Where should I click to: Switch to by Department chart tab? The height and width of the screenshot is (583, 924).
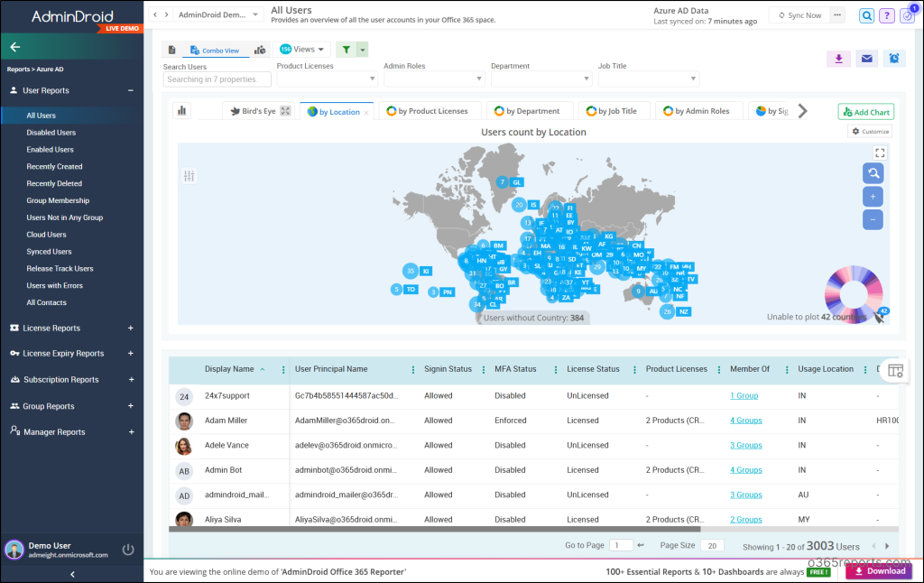click(531, 111)
